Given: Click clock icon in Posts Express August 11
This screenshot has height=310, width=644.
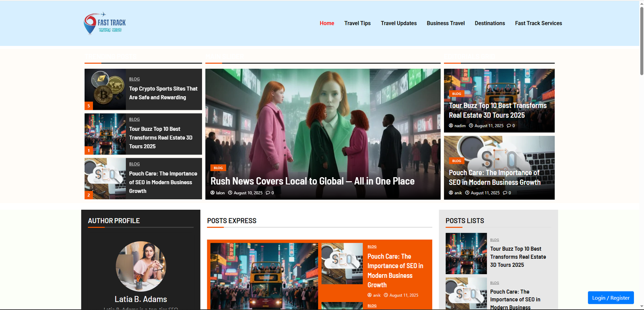Looking at the screenshot, I should point(386,295).
